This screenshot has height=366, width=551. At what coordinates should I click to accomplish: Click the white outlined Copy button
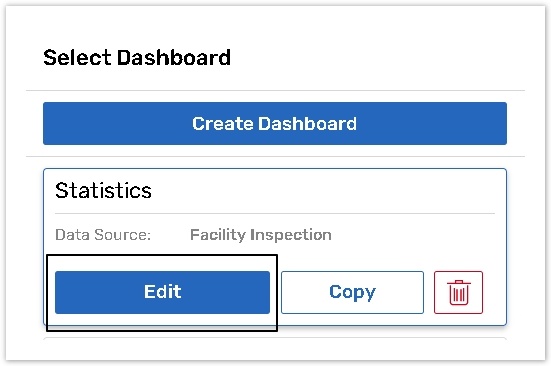click(352, 292)
